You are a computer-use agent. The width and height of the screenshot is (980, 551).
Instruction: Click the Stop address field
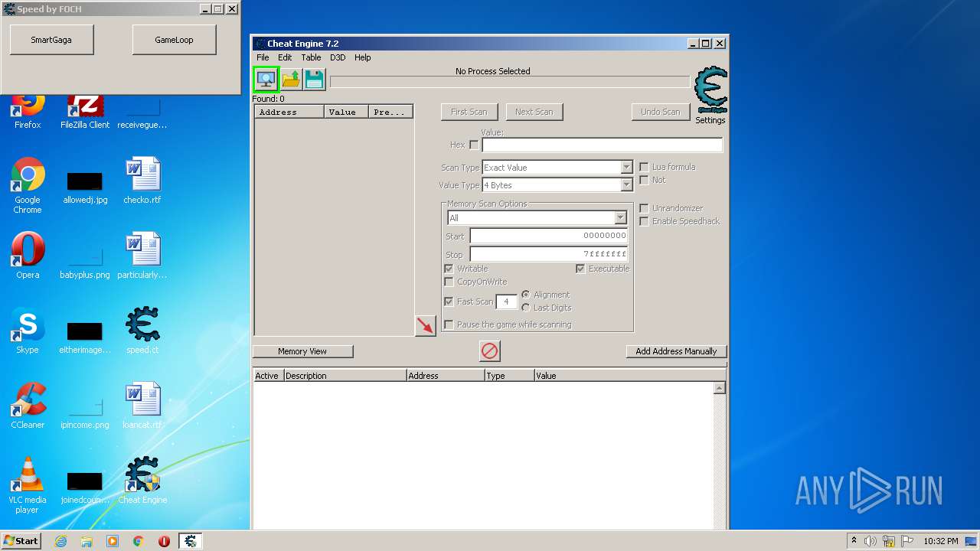click(x=549, y=254)
